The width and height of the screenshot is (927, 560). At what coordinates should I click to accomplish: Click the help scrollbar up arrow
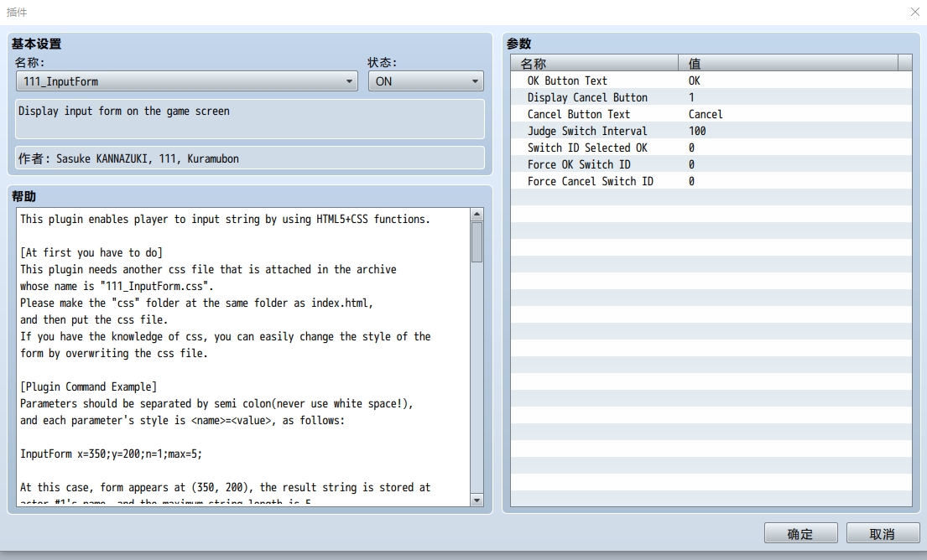coord(477,214)
